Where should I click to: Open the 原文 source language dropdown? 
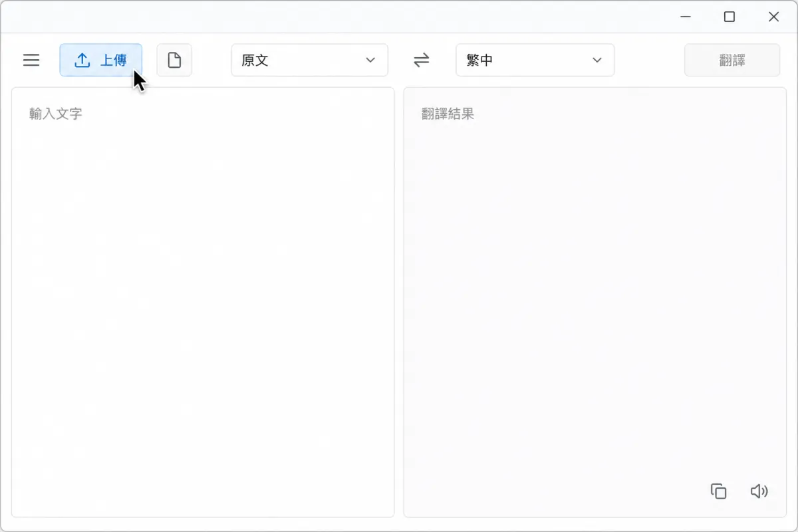pos(309,60)
